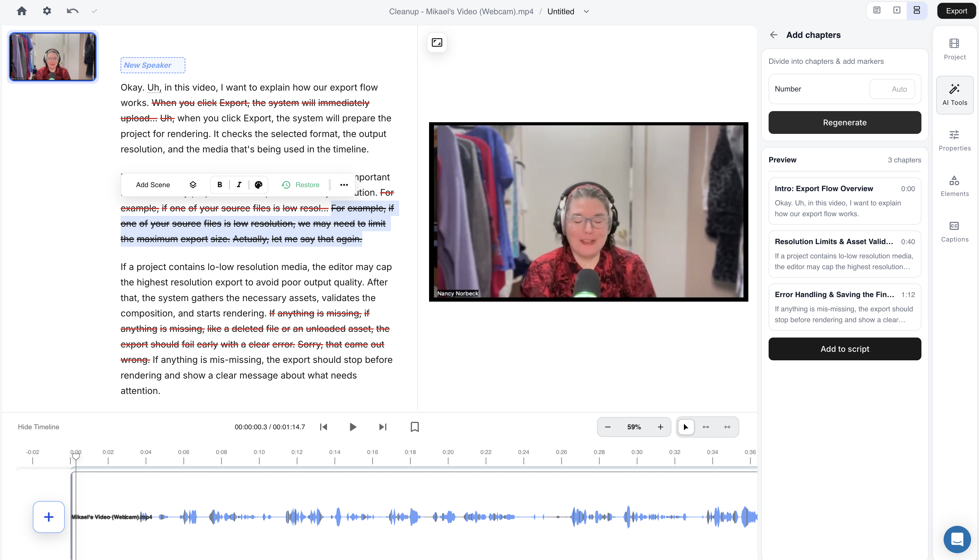Screen dimensions: 979x560
Task: Click the bookmark marker icon
Action: point(415,427)
